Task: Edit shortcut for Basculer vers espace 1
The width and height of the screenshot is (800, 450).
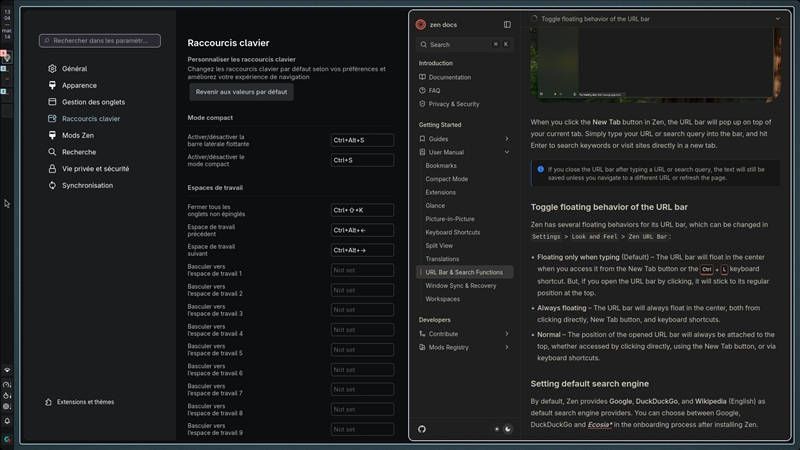Action: (362, 270)
